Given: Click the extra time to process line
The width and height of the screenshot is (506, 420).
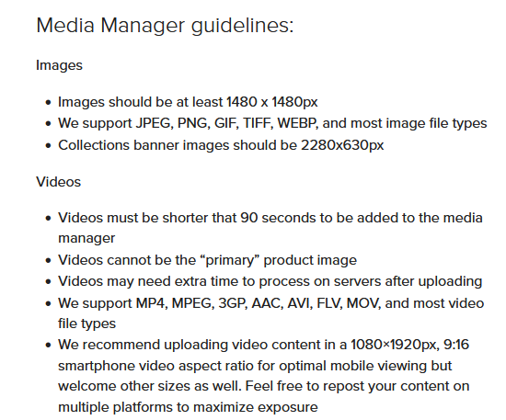Looking at the screenshot, I should [270, 281].
